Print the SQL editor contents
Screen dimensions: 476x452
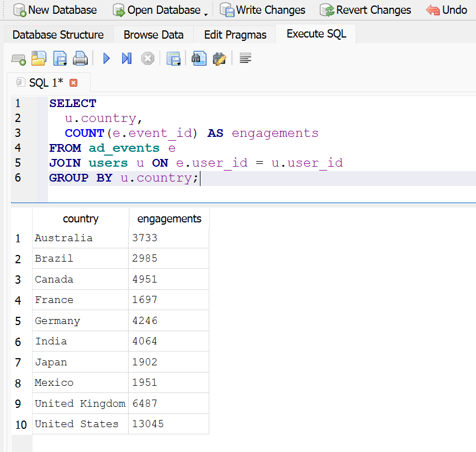pos(81,59)
